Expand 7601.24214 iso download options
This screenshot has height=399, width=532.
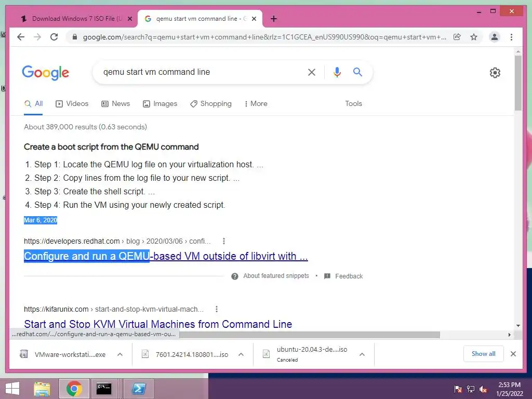point(241,354)
